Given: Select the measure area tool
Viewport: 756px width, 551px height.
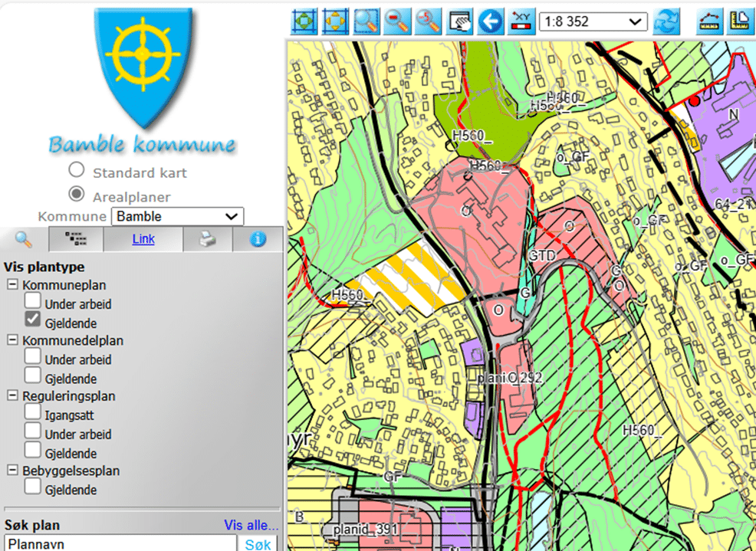Looking at the screenshot, I should 741,21.
